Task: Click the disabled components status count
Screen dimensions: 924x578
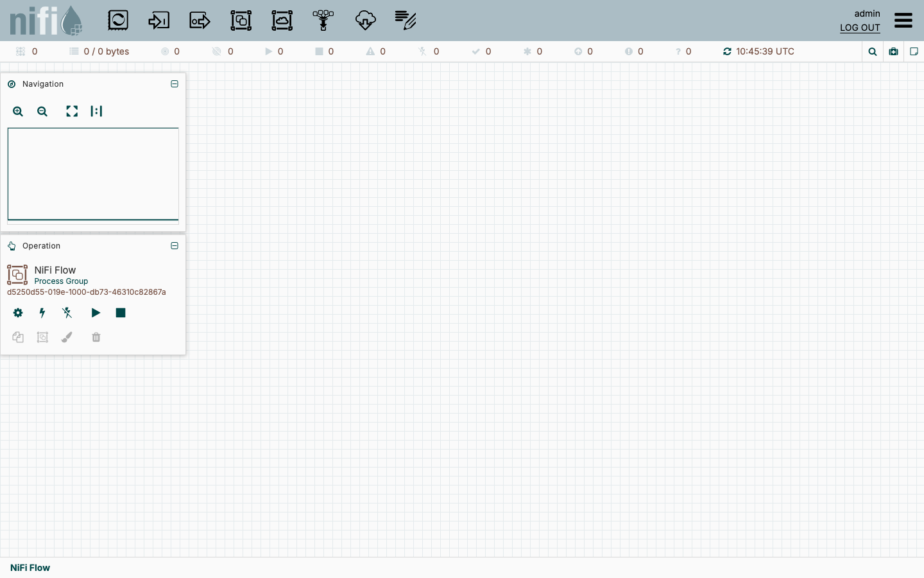Action: pyautogui.click(x=429, y=51)
